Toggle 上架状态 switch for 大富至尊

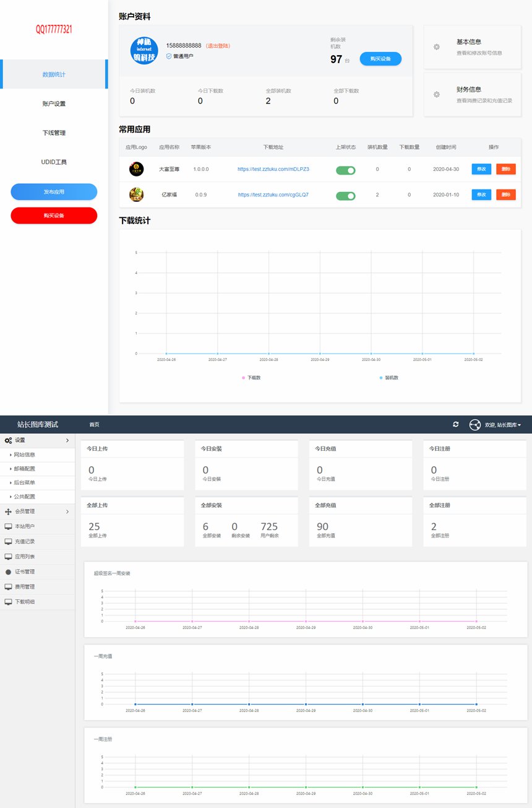[x=346, y=170]
